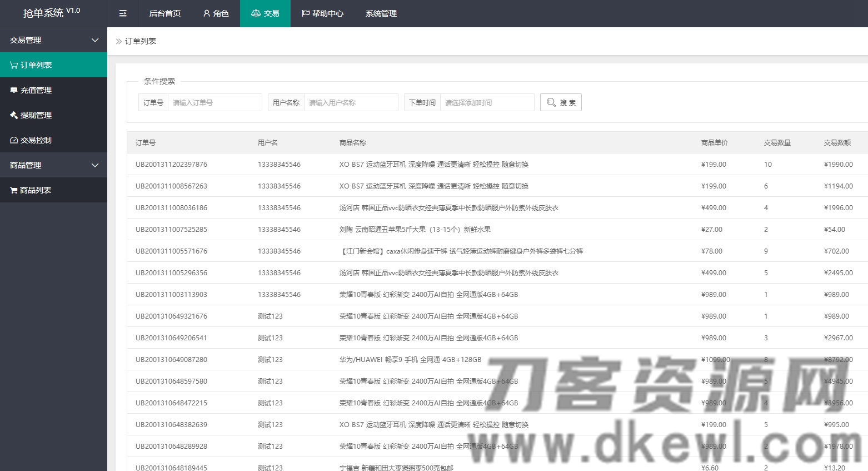The width and height of the screenshot is (868, 471).
Task: Click the cart icon beside 商品列表
Action: 13,190
